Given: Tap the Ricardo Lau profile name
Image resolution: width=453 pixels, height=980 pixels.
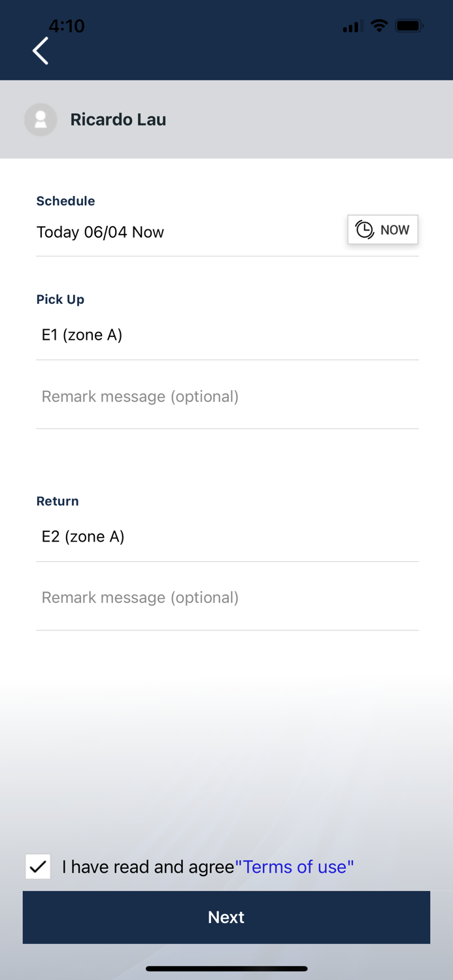Looking at the screenshot, I should [118, 120].
